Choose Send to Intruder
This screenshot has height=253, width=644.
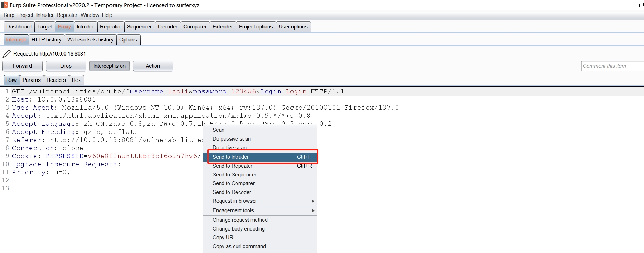[260, 157]
